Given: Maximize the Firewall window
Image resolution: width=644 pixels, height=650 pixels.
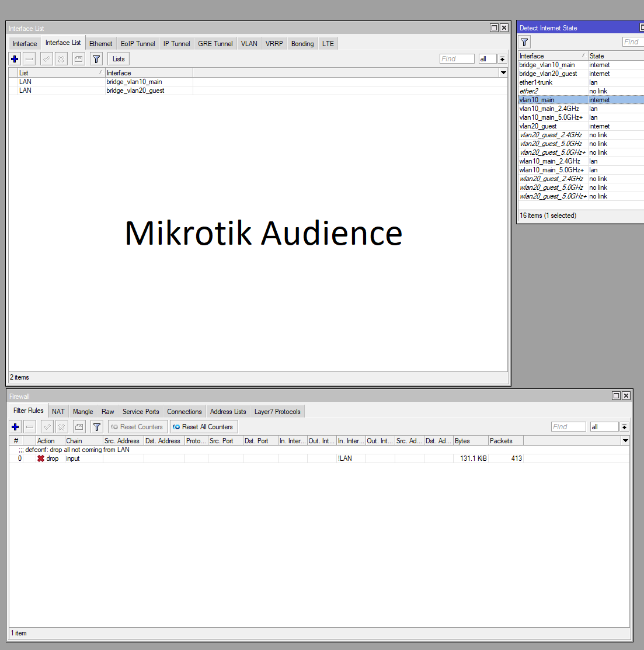Looking at the screenshot, I should tap(616, 395).
